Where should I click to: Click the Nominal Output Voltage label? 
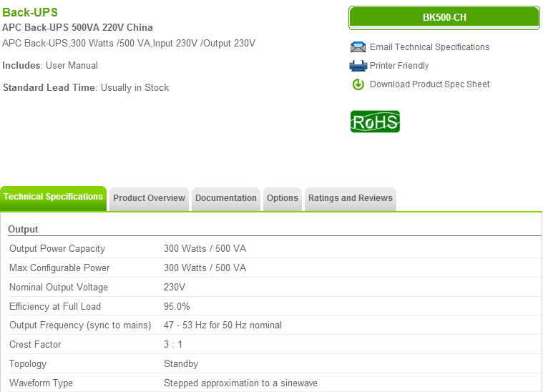coord(59,288)
